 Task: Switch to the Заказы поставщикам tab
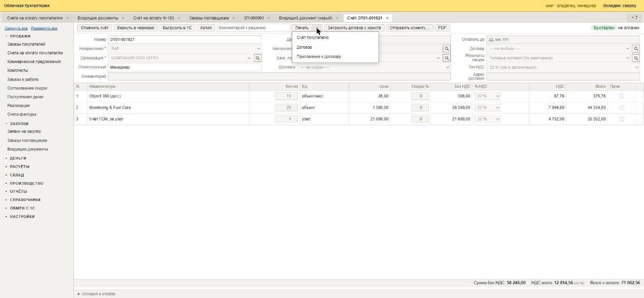pyautogui.click(x=209, y=18)
